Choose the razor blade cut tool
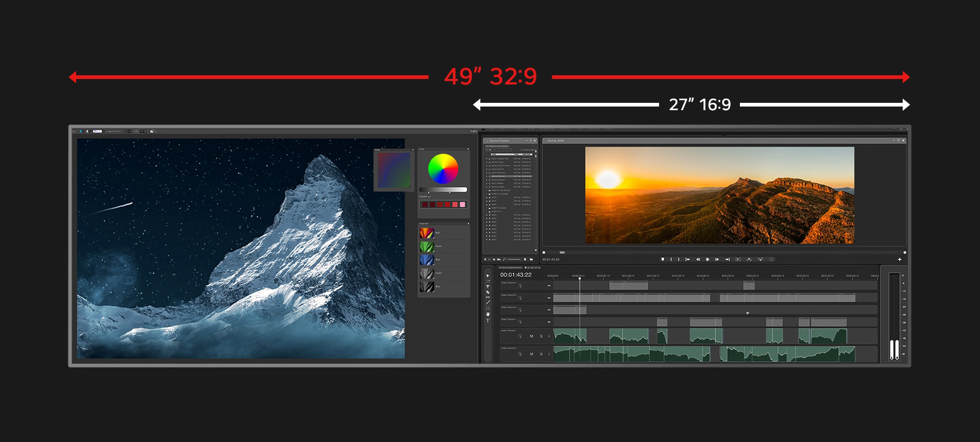This screenshot has width=980, height=442. click(x=488, y=293)
